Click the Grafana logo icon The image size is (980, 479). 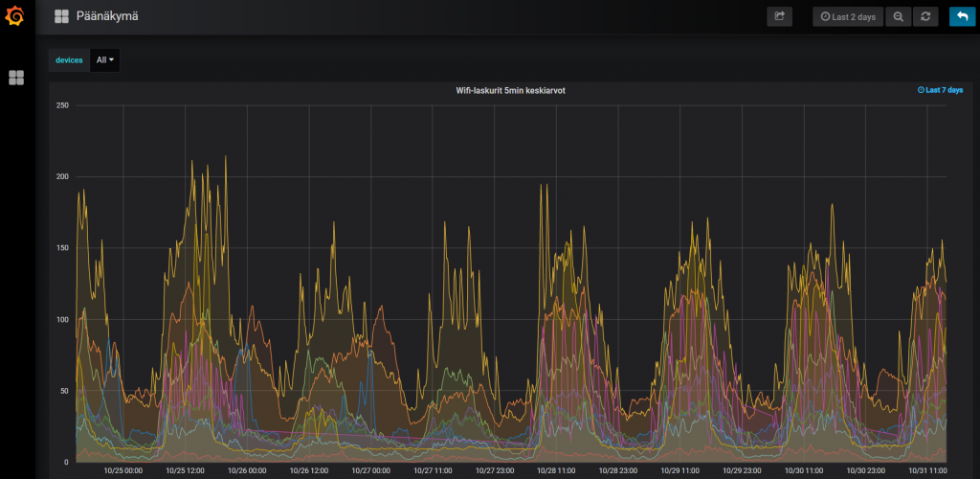pos(16,16)
